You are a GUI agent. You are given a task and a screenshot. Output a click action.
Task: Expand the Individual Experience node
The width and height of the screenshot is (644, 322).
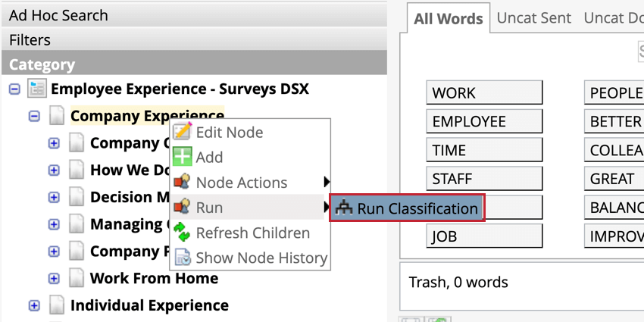click(x=34, y=305)
